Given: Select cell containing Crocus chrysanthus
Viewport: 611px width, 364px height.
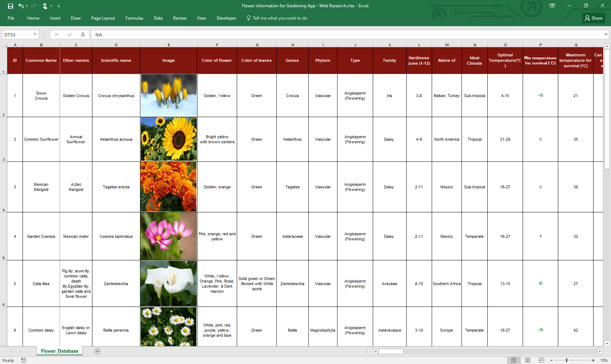Looking at the screenshot, I should pyautogui.click(x=116, y=96).
